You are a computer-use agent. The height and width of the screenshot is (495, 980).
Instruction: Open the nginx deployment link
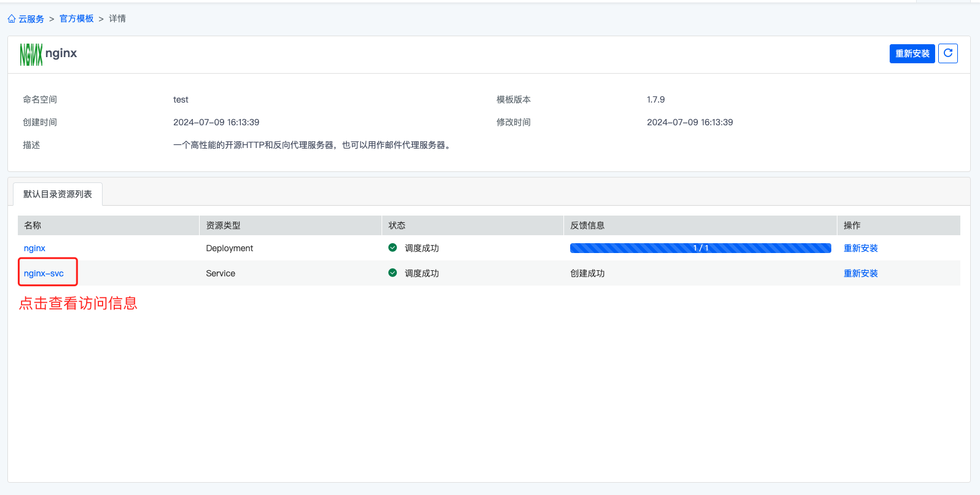coord(34,248)
